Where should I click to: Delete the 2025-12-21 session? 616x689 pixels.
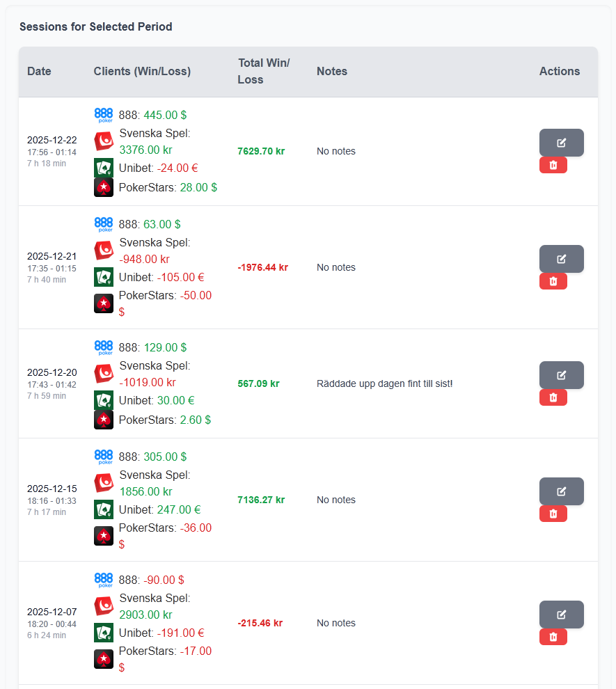(553, 281)
